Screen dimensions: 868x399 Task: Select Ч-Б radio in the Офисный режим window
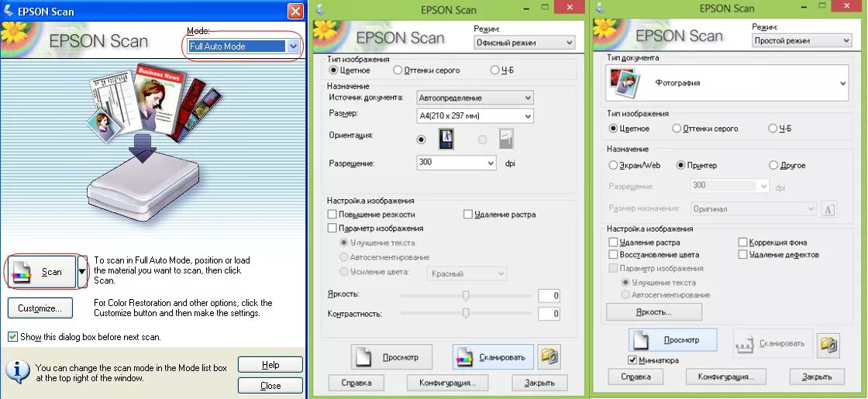coord(494,71)
